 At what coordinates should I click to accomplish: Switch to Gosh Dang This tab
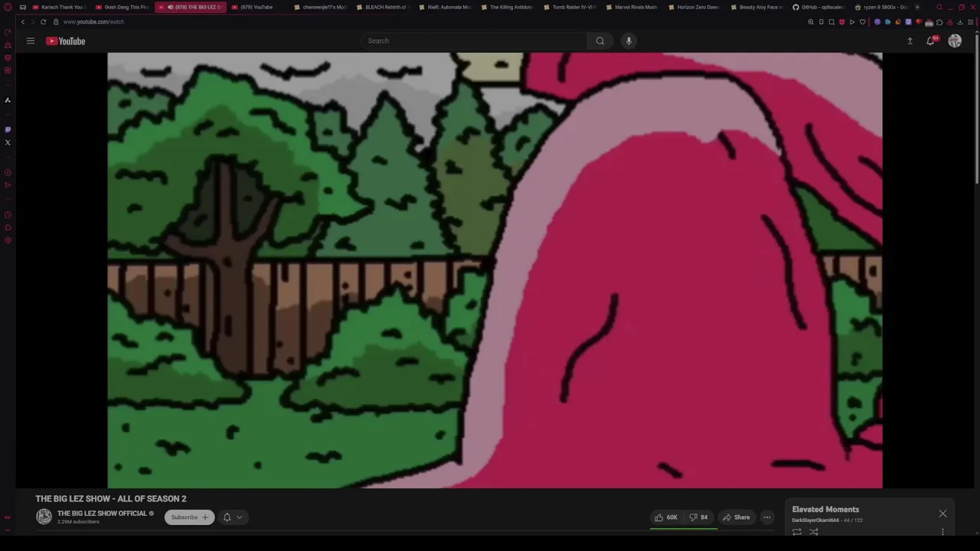pyautogui.click(x=122, y=7)
